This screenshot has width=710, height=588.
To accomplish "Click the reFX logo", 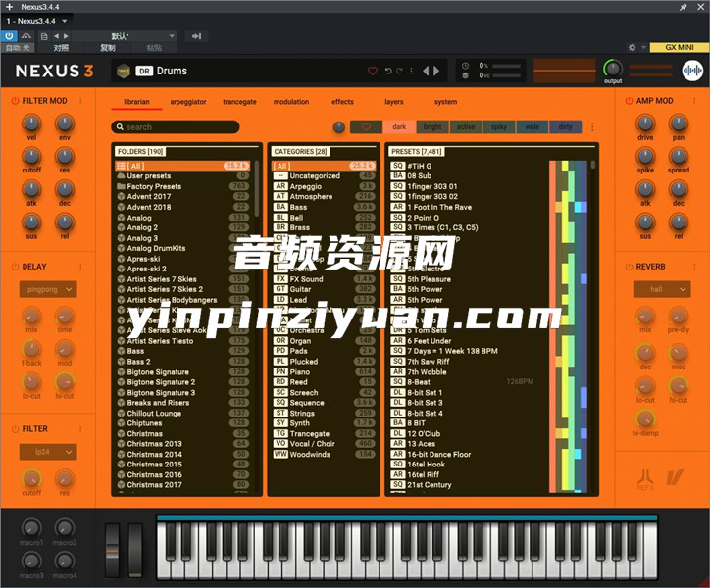I will pyautogui.click(x=645, y=480).
